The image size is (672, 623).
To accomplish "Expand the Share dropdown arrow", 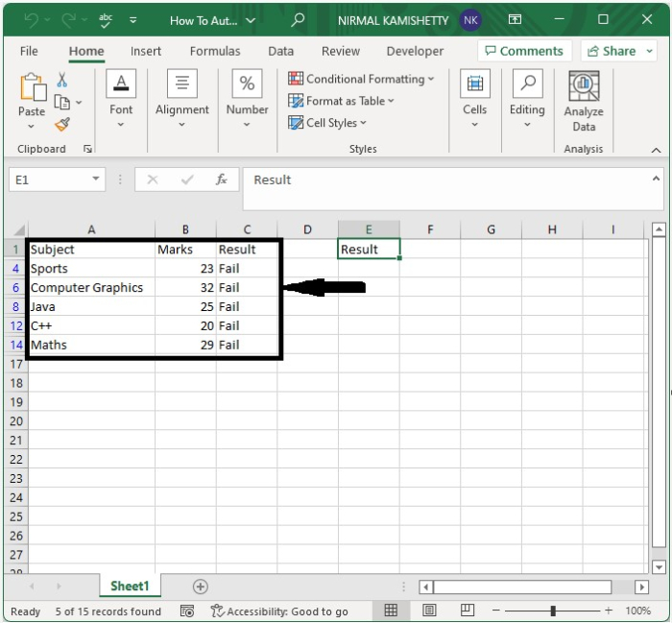I will click(649, 51).
